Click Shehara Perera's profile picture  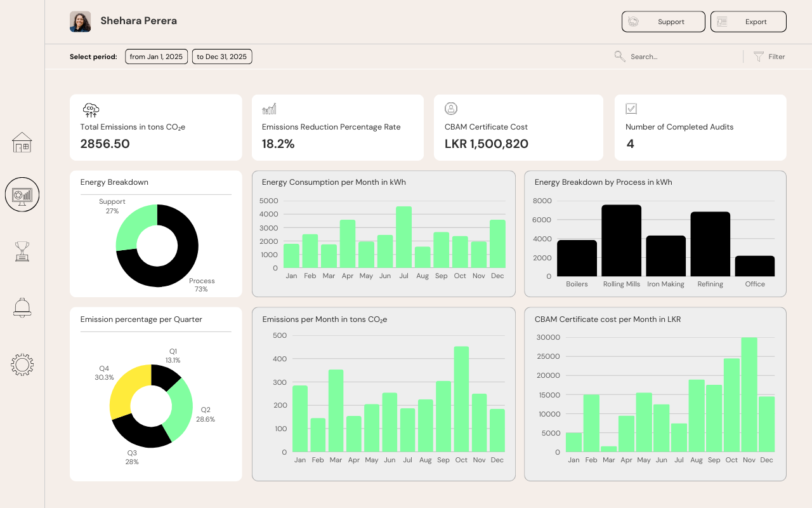point(81,22)
